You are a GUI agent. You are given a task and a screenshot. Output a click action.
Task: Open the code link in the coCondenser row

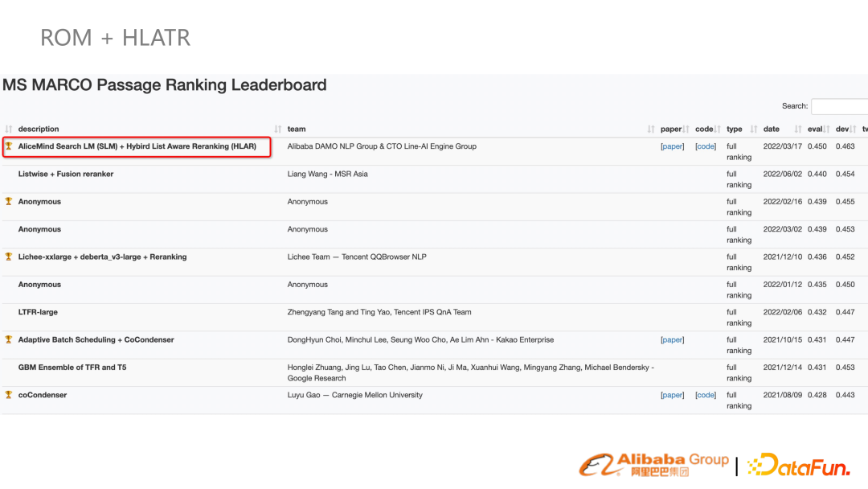coord(706,396)
